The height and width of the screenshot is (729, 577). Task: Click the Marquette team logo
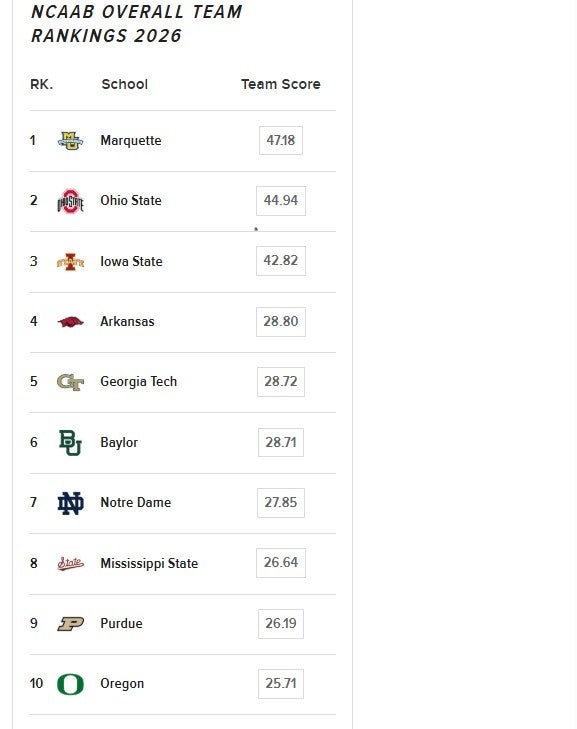click(70, 140)
